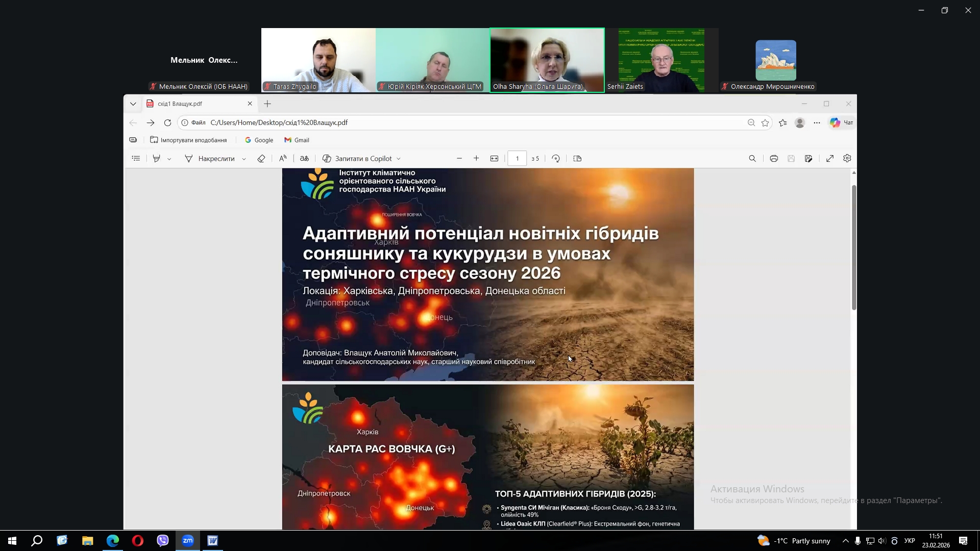Image resolution: width=980 pixels, height=551 pixels.
Task: Open the Gmail bookmark link
Action: coord(297,140)
